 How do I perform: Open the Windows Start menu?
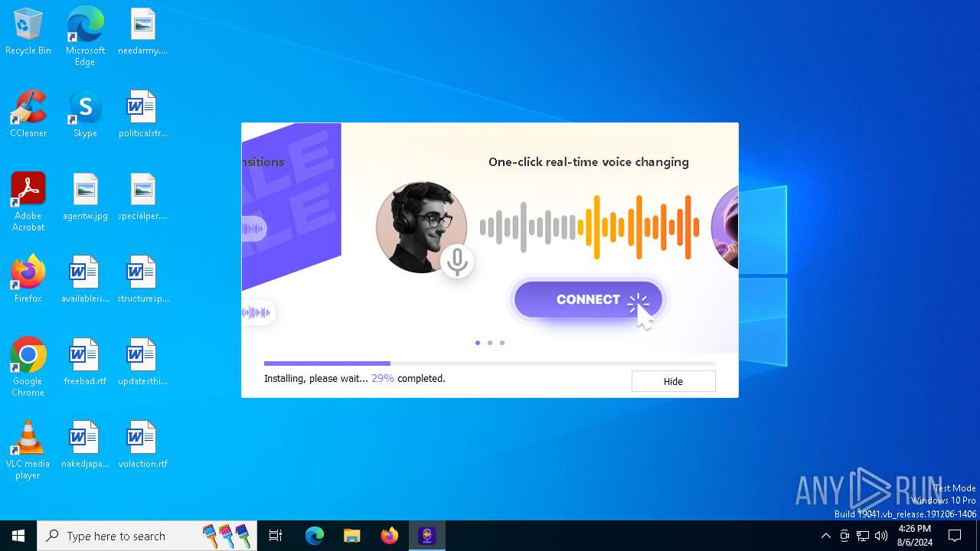[18, 536]
